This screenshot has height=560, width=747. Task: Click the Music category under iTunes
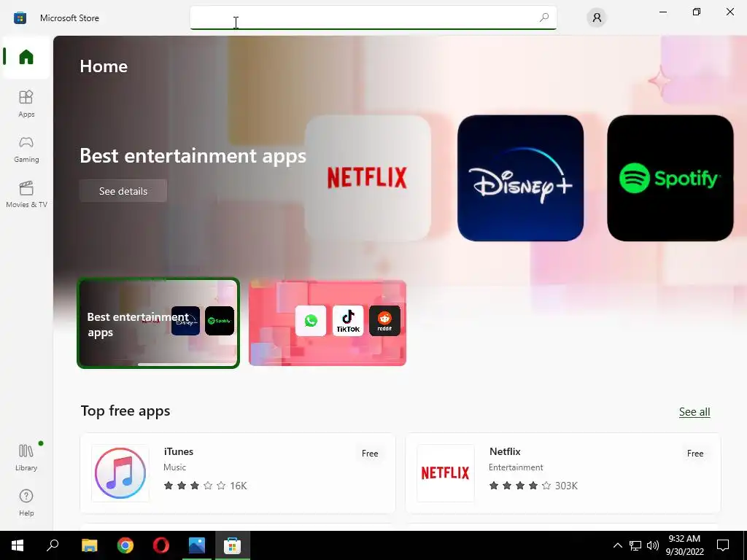(x=175, y=467)
